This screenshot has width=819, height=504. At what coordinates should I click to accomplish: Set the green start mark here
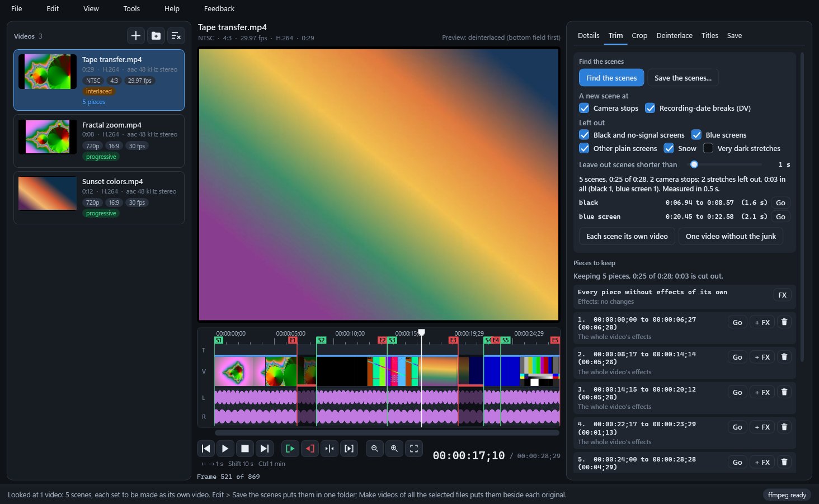290,448
